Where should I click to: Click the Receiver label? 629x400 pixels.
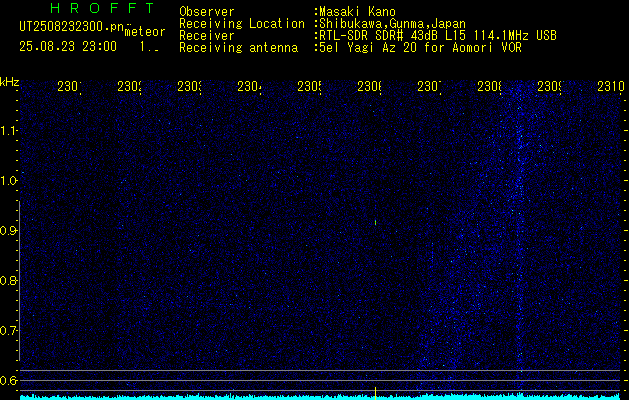[x=207, y=36]
